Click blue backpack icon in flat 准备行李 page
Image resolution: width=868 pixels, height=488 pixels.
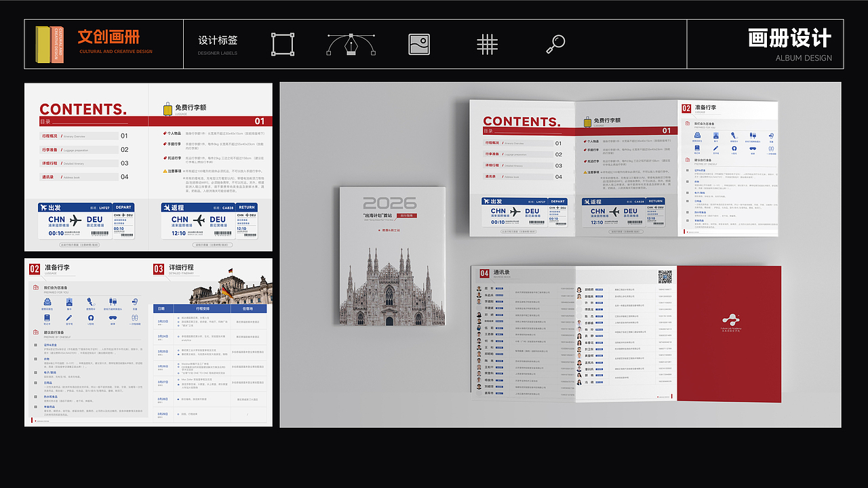[47, 302]
